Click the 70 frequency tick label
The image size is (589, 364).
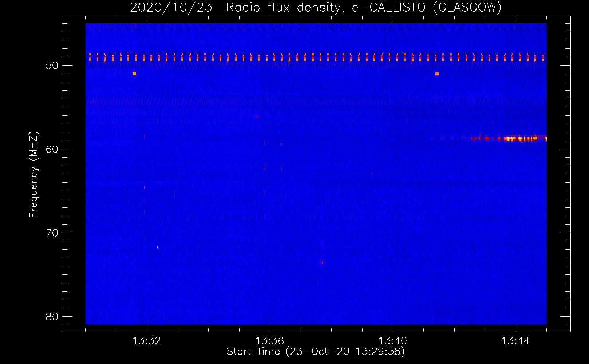pos(52,233)
